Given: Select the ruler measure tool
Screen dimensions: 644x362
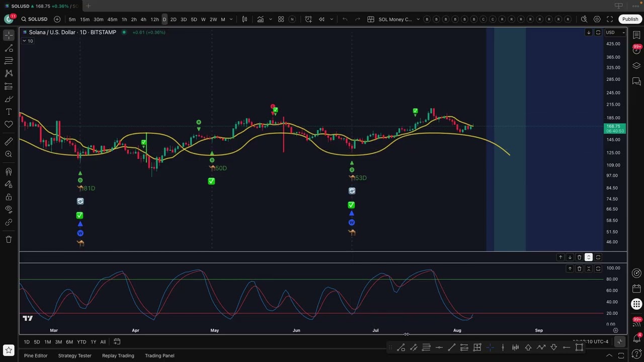Looking at the screenshot, I should tap(9, 142).
